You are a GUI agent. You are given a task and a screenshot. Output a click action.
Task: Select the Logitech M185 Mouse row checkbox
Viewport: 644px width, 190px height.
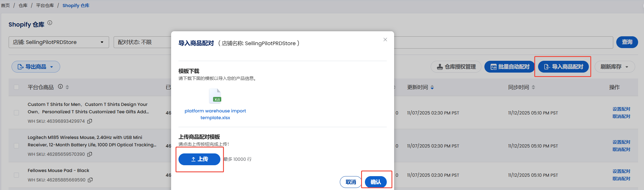point(17,146)
